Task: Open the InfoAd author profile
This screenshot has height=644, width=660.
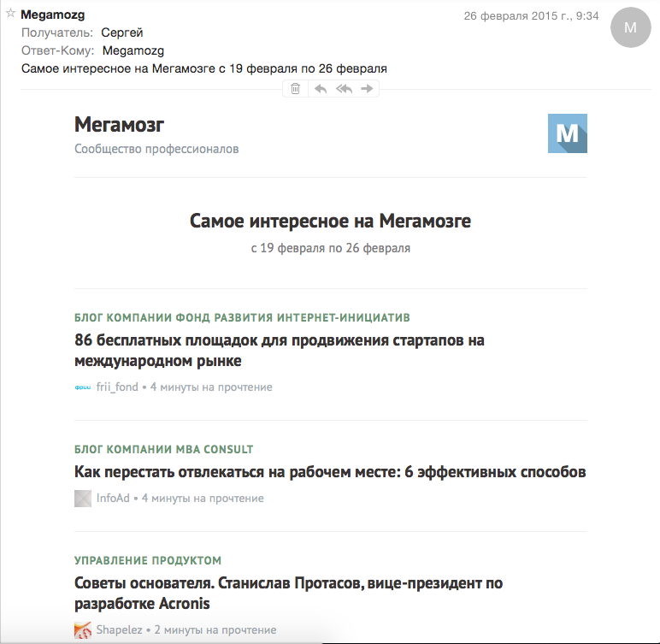Action: pos(113,499)
